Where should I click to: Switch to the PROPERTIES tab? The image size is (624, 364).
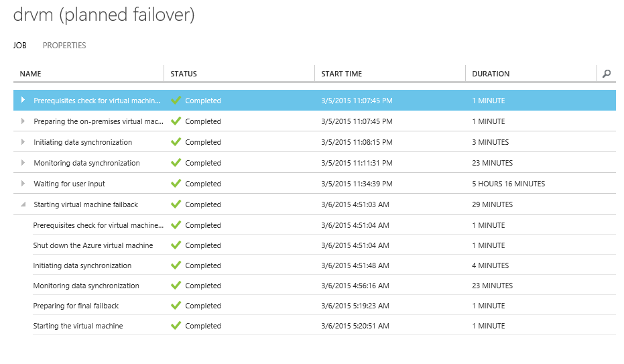(x=64, y=46)
